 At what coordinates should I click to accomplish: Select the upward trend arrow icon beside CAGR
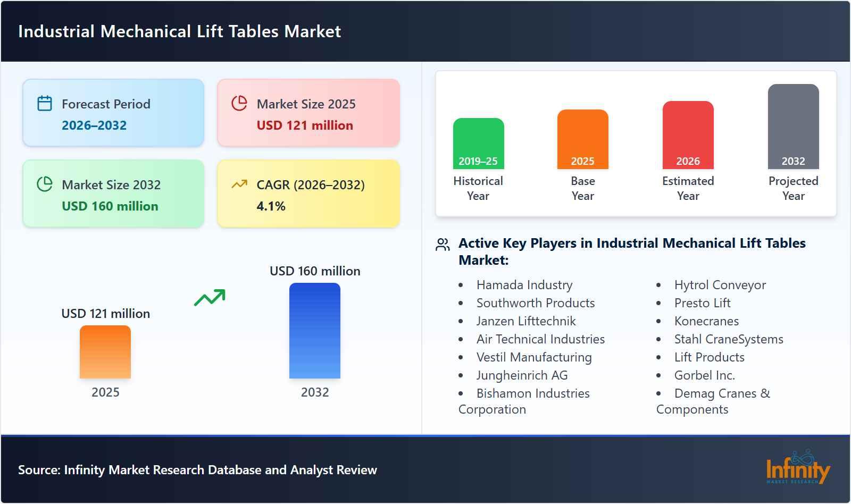tap(240, 183)
